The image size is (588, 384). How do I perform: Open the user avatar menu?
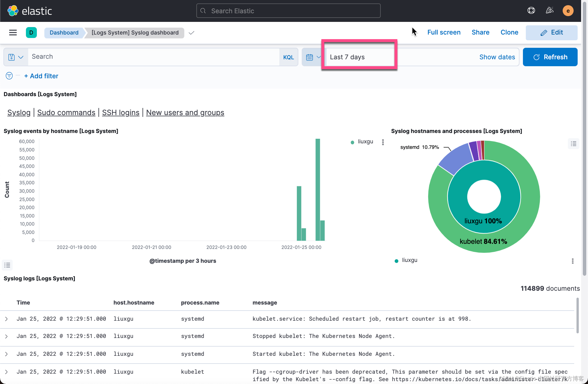568,11
